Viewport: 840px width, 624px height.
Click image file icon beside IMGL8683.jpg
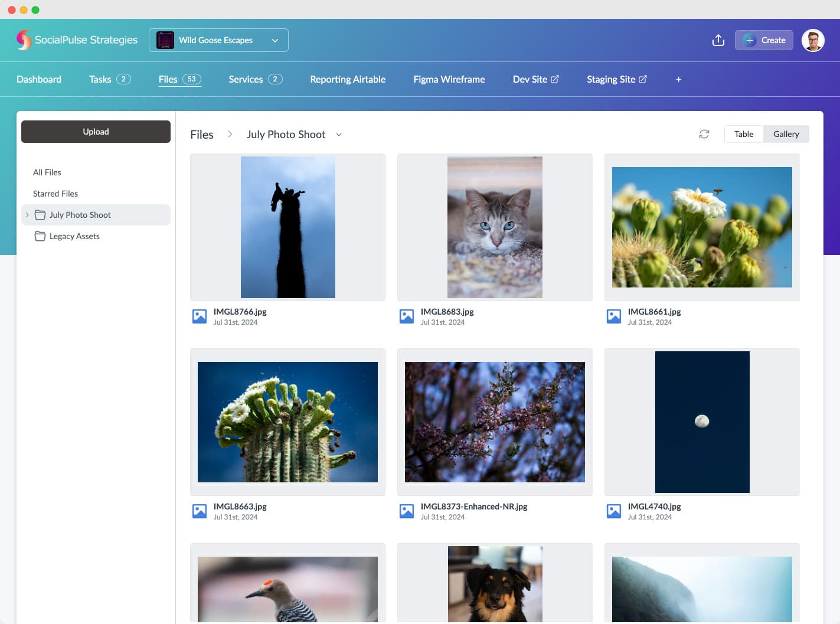coord(407,316)
